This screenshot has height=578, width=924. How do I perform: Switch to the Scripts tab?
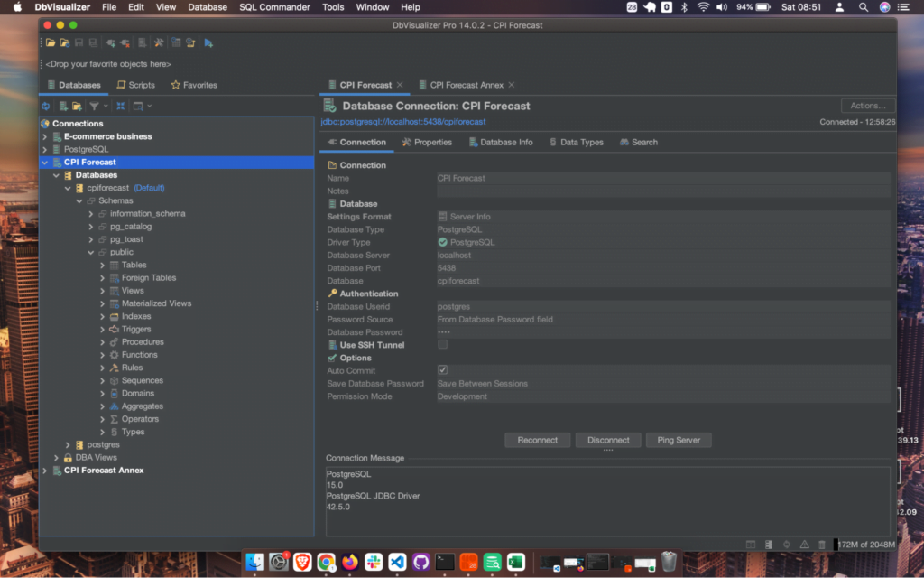pyautogui.click(x=135, y=85)
